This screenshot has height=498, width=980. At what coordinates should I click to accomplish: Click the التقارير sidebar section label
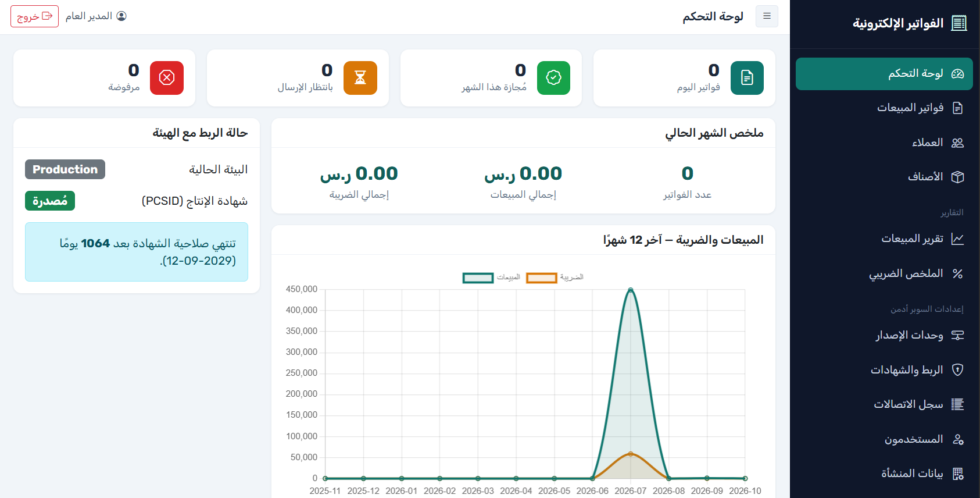[x=952, y=212]
